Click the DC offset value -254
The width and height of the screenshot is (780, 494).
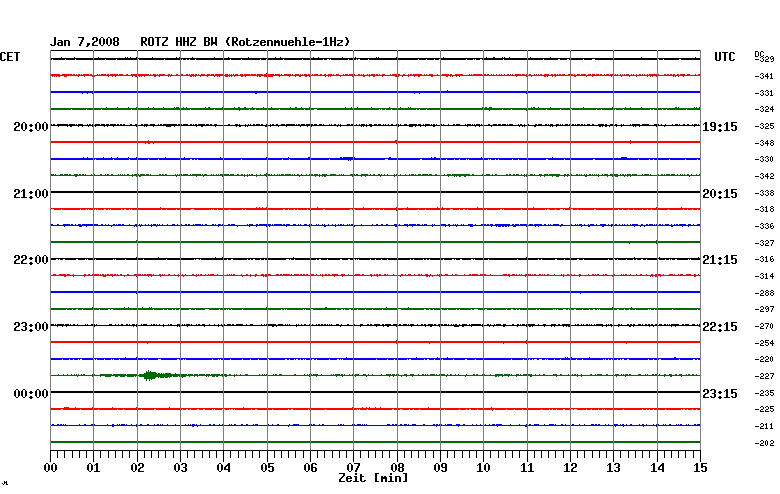[x=765, y=343]
